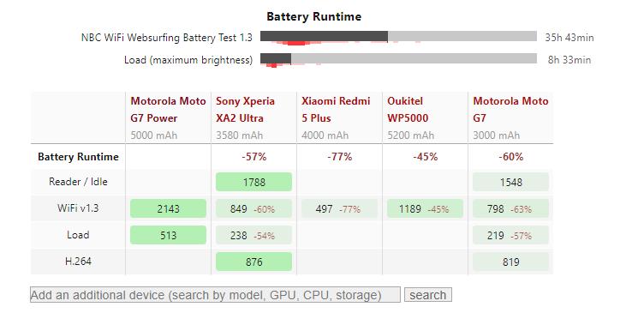This screenshot has height=325, width=644.
Task: Click the 1189 Oukitel WiFi cell
Action: 425,208
